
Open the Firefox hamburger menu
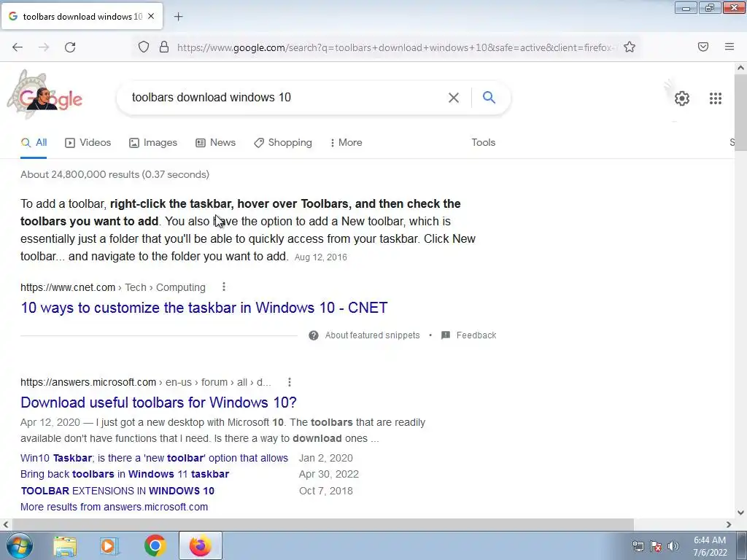[729, 47]
